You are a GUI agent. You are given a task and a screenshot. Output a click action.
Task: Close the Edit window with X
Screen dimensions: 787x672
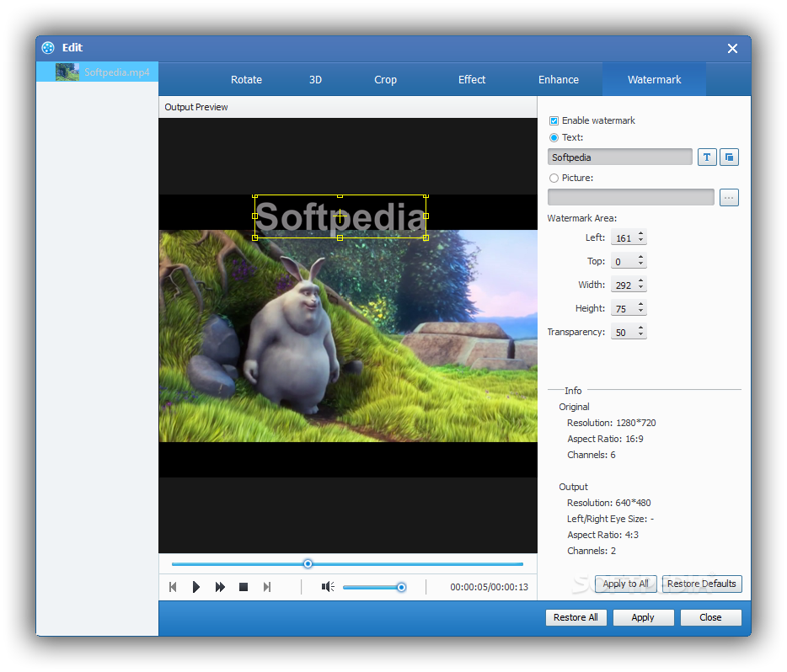coord(732,48)
